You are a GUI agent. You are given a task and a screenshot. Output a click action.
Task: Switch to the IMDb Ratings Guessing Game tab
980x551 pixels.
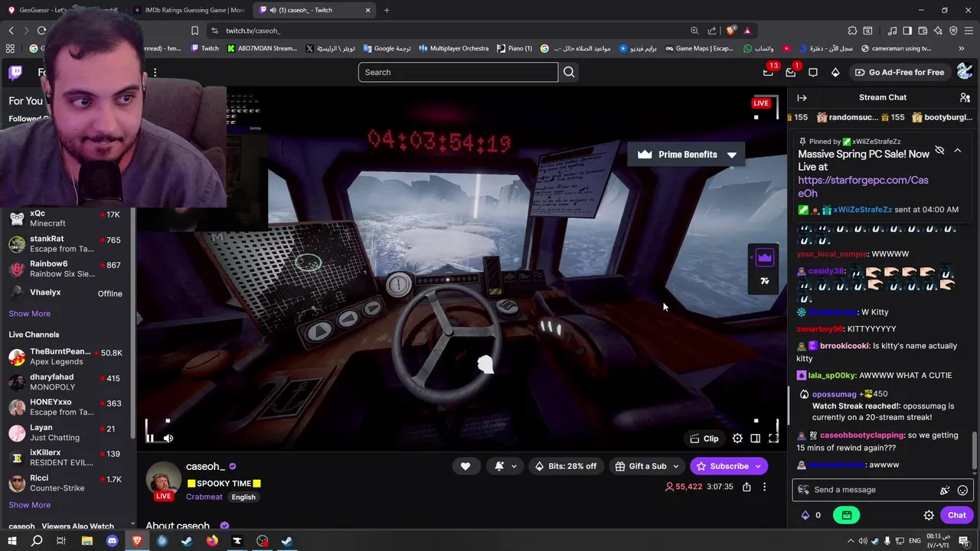point(188,10)
